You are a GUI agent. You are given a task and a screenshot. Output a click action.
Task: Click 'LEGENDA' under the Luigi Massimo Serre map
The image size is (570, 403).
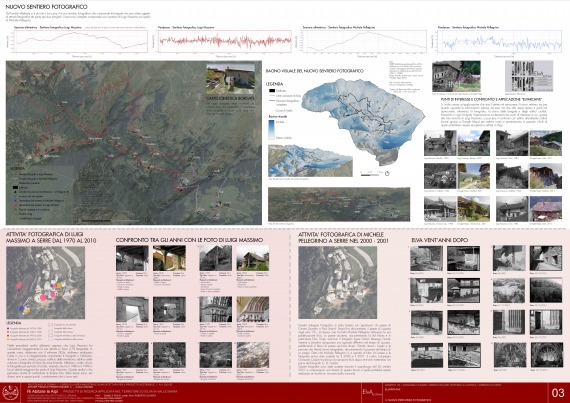click(13, 323)
